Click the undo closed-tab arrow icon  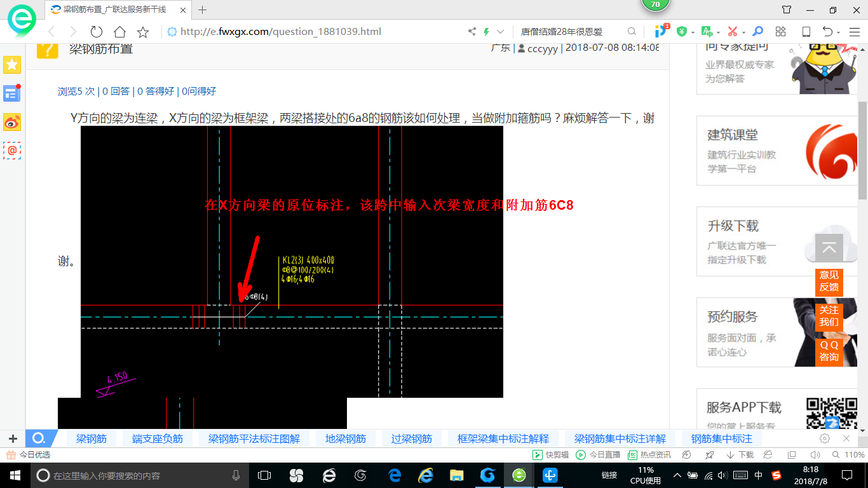coord(827,32)
